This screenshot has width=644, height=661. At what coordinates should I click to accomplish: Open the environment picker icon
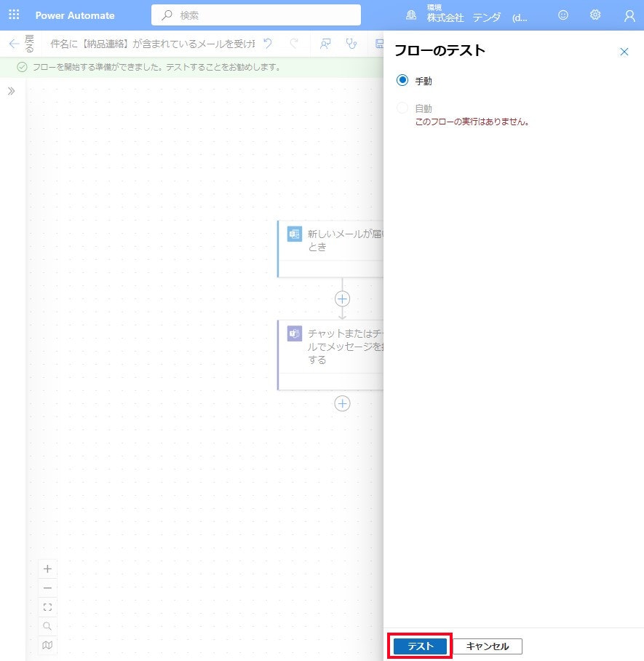tap(411, 15)
